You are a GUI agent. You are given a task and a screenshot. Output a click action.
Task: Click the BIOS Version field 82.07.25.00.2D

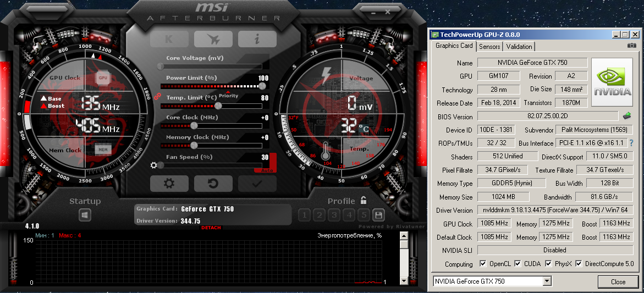click(x=548, y=116)
